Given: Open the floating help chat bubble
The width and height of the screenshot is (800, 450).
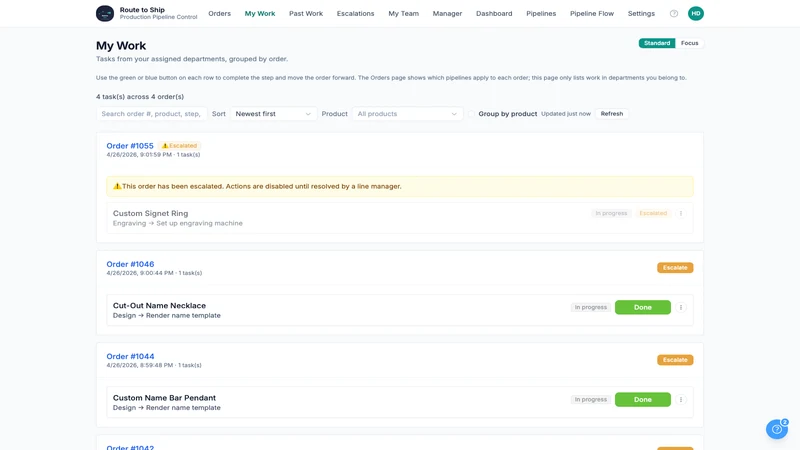Looking at the screenshot, I should 777,429.
